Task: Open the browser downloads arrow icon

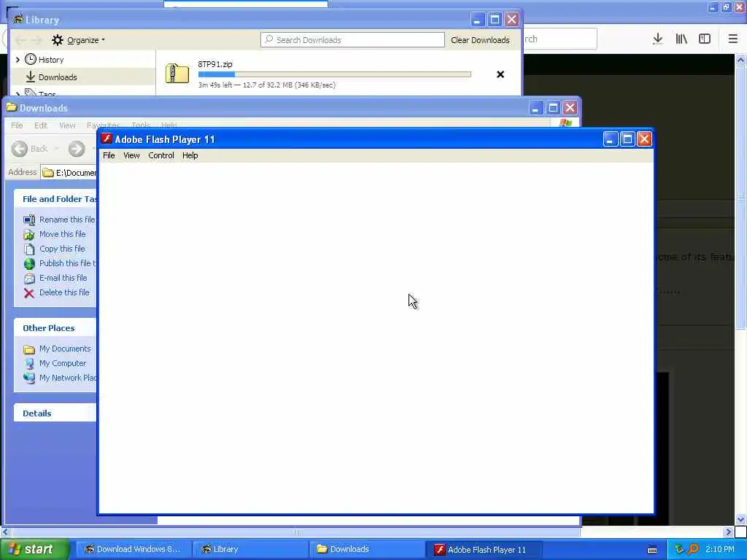Action: point(657,39)
